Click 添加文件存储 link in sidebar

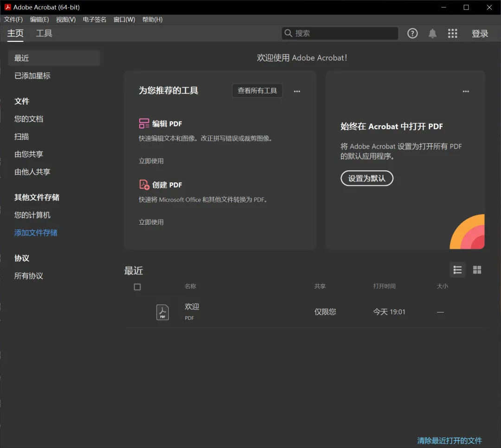36,233
